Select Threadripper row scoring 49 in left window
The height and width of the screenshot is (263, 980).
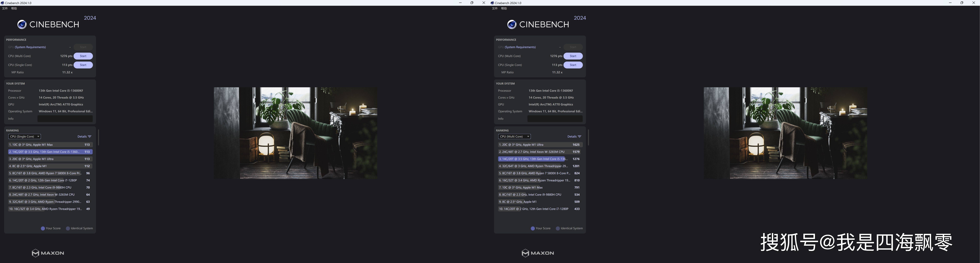pyautogui.click(x=50, y=209)
